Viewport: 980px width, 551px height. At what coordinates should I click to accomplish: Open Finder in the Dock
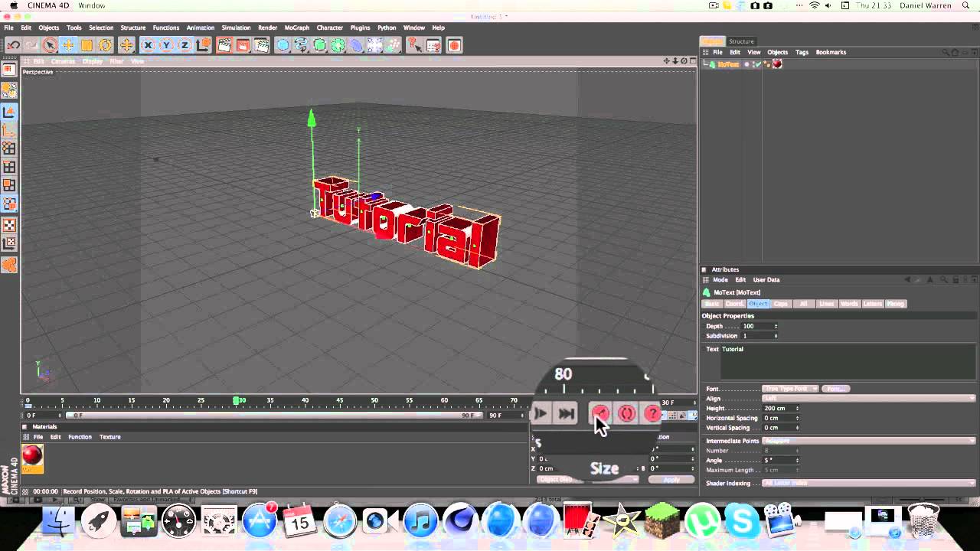click(58, 522)
